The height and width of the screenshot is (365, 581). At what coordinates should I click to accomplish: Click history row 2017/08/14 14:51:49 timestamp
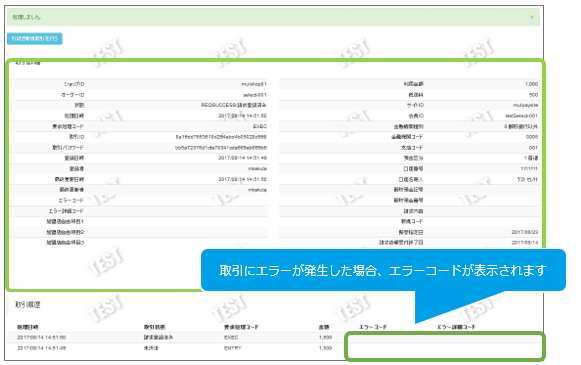click(42, 348)
